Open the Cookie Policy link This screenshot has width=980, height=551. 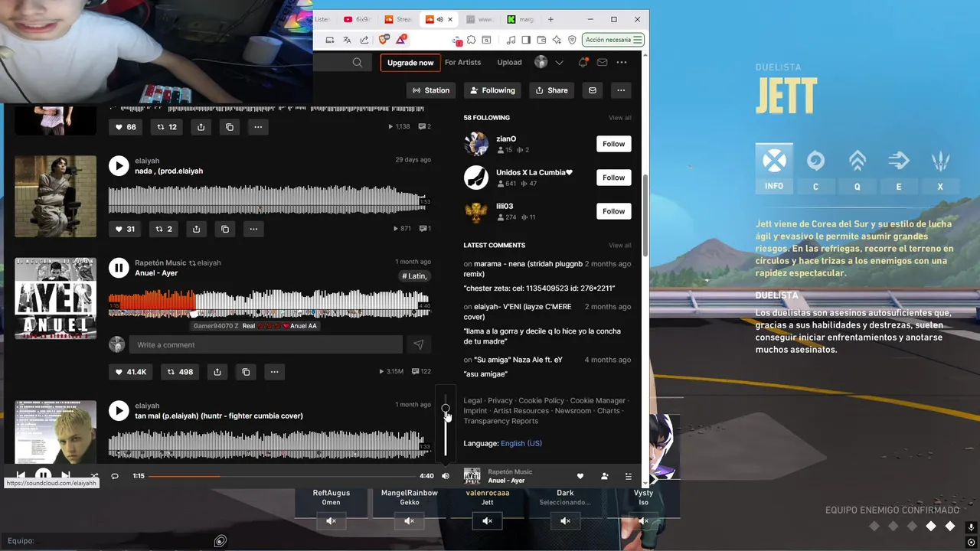pos(541,401)
